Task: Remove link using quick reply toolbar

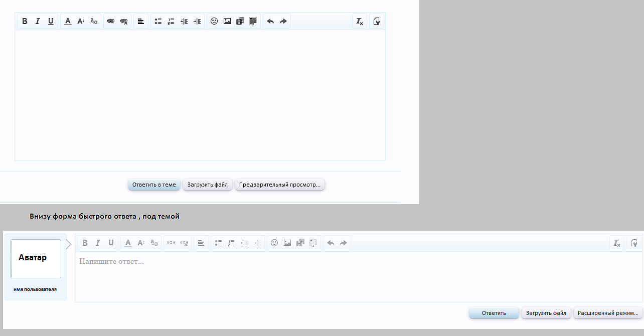Action: tap(184, 243)
